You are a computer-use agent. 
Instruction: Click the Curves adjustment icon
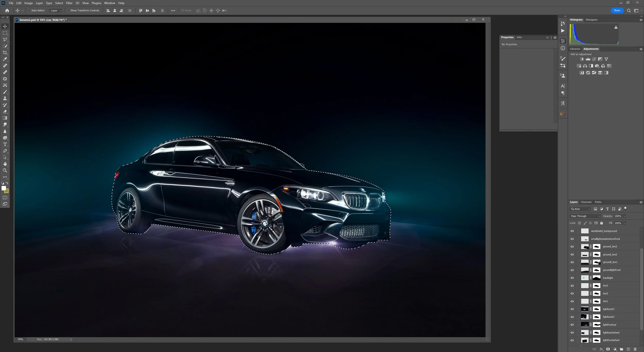[x=594, y=59]
